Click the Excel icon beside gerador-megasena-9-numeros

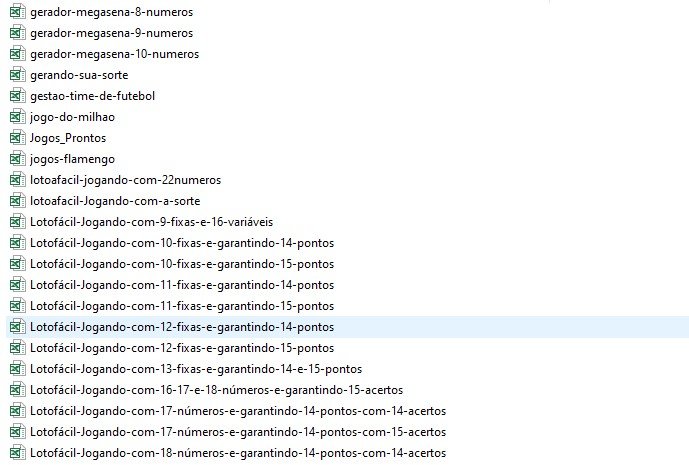(18, 33)
